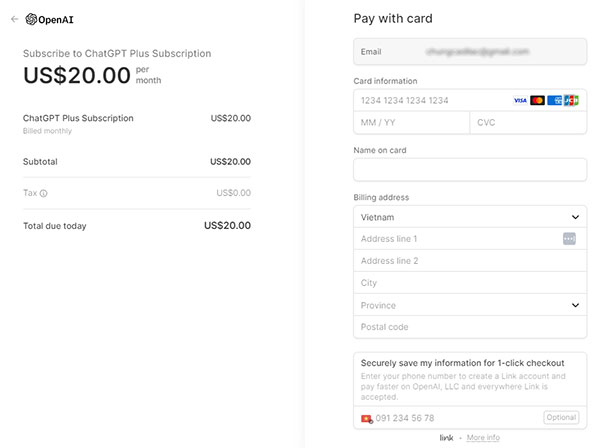Click the American Express card icon
The image size is (600, 448).
554,101
